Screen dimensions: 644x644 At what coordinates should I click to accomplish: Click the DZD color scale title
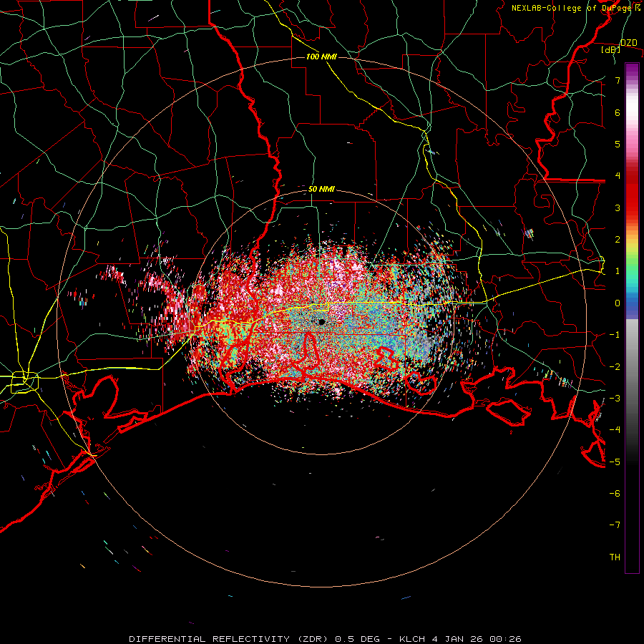tap(629, 43)
